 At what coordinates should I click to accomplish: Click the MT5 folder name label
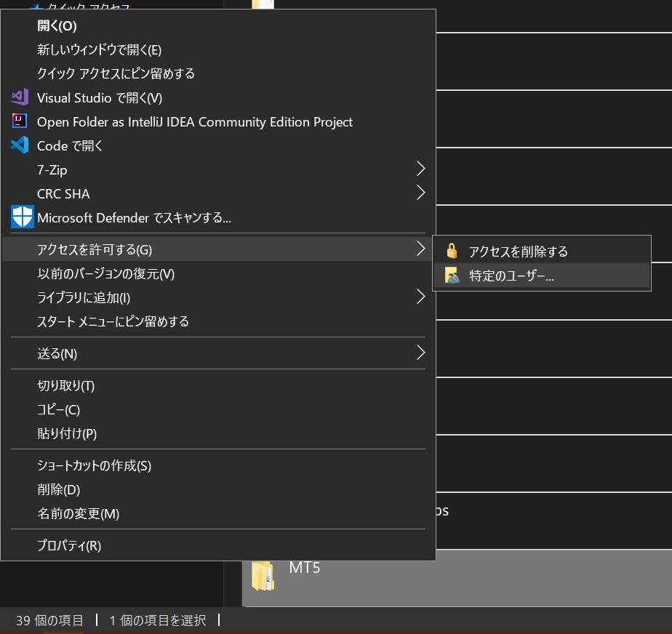pos(304,568)
